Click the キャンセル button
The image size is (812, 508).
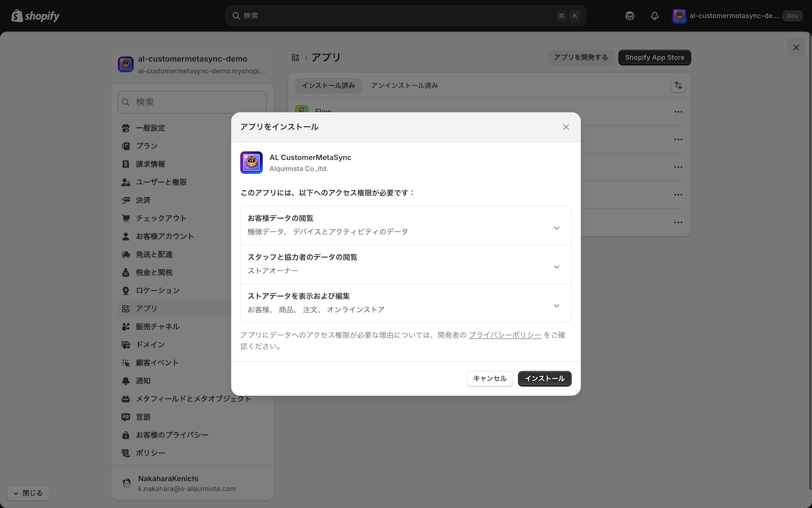[490, 379]
